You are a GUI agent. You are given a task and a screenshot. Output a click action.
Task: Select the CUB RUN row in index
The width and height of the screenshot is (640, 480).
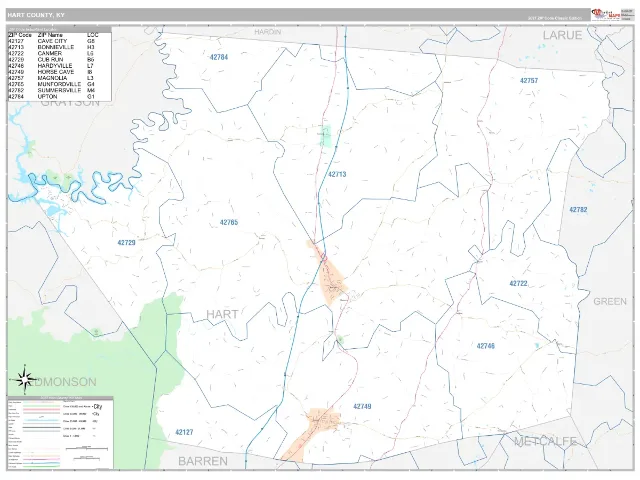coord(51,60)
